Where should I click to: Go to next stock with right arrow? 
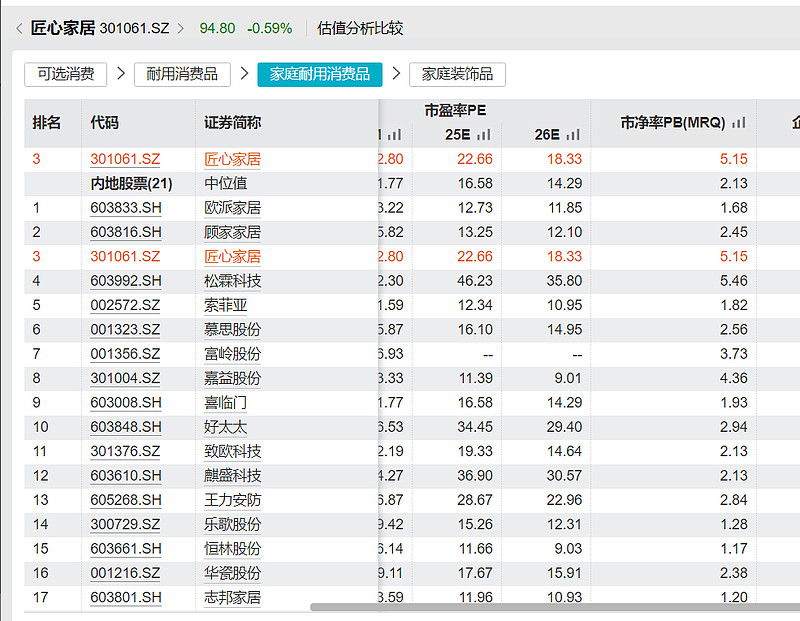181,29
